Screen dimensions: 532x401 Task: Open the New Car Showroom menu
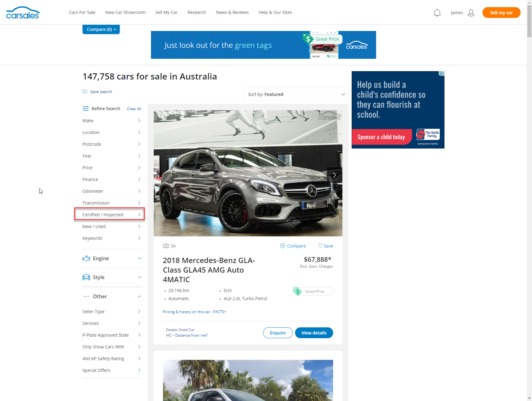(x=125, y=12)
